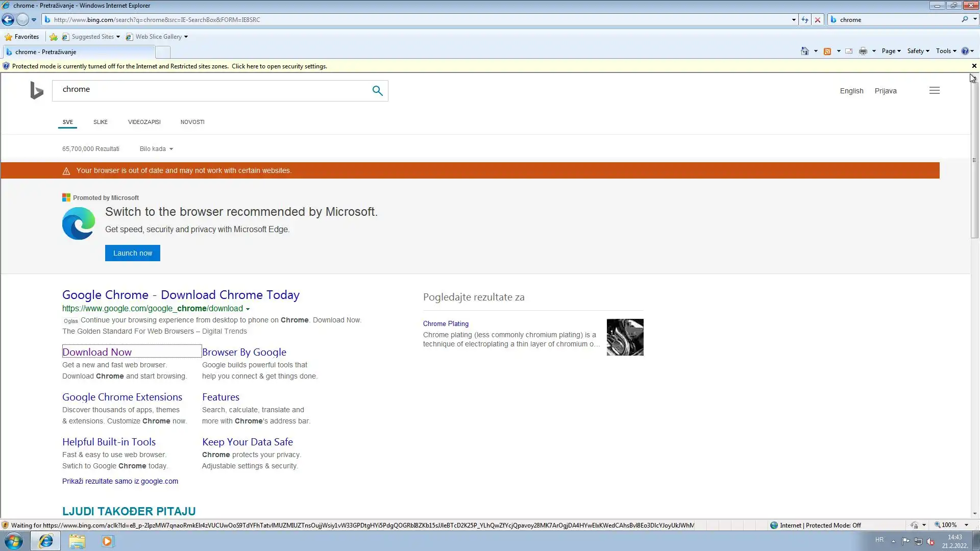Open Windows Media Player from taskbar
The width and height of the screenshot is (980, 551).
tap(108, 541)
